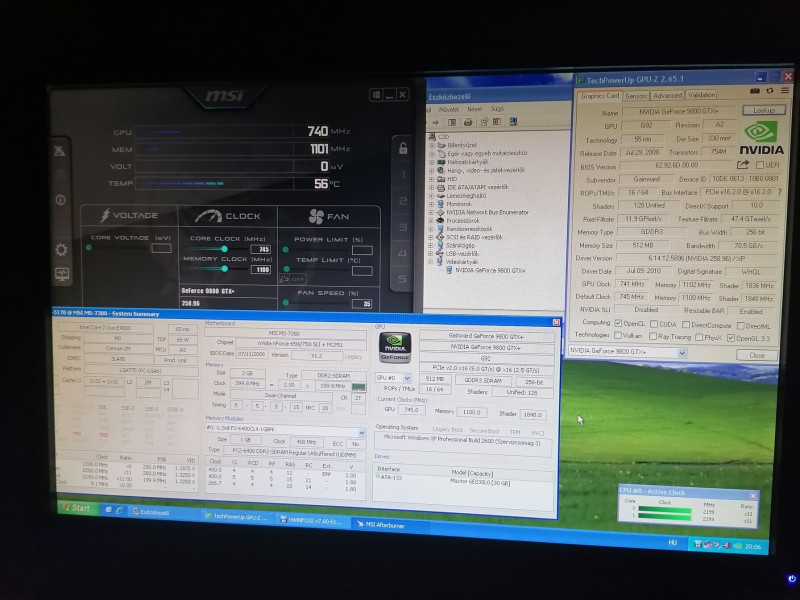Toggle the Afterburner profile lock icon
The image size is (800, 600).
click(403, 148)
